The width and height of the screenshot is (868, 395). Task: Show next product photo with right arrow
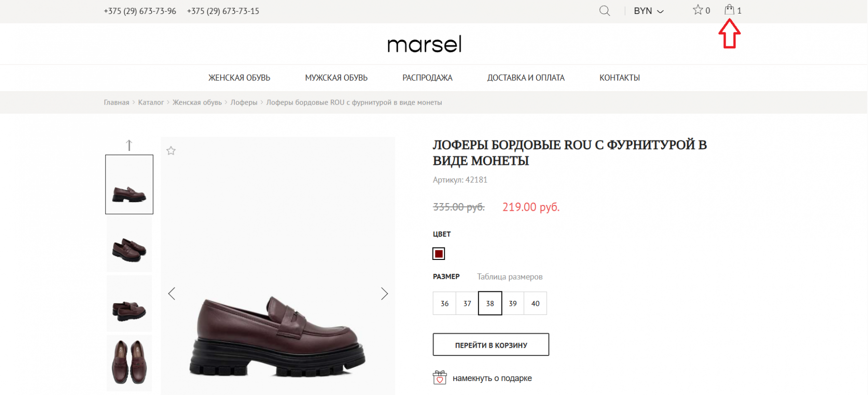coord(384,294)
